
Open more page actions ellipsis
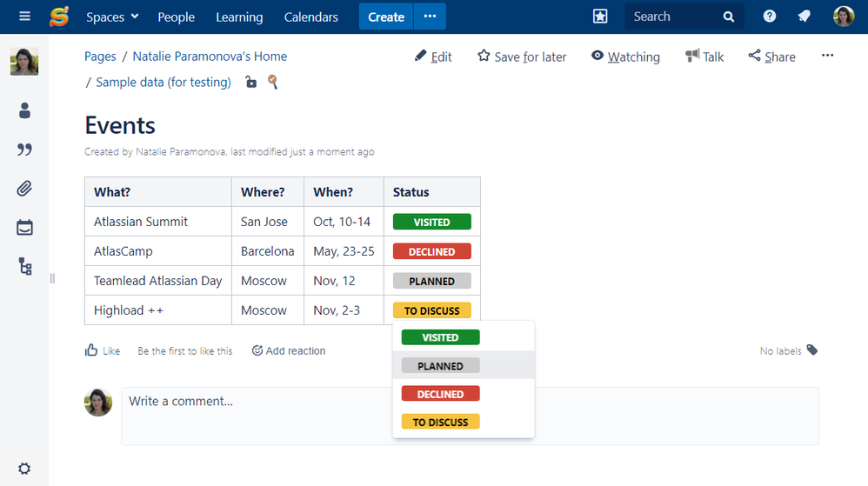828,56
